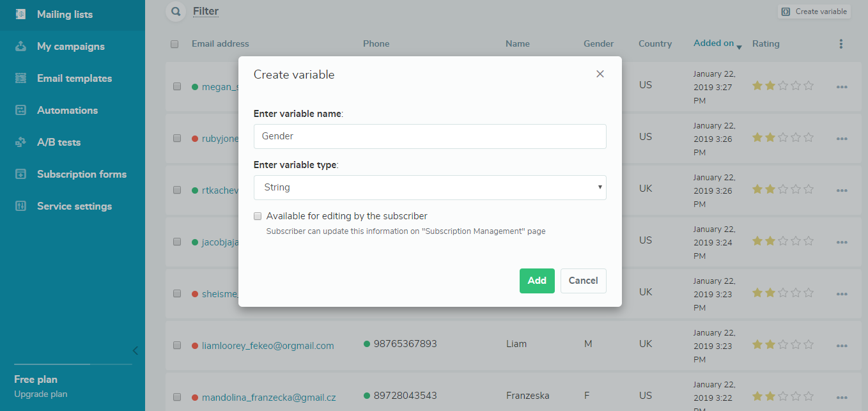This screenshot has width=868, height=411.
Task: Open the variable type String dropdown
Action: click(x=430, y=187)
